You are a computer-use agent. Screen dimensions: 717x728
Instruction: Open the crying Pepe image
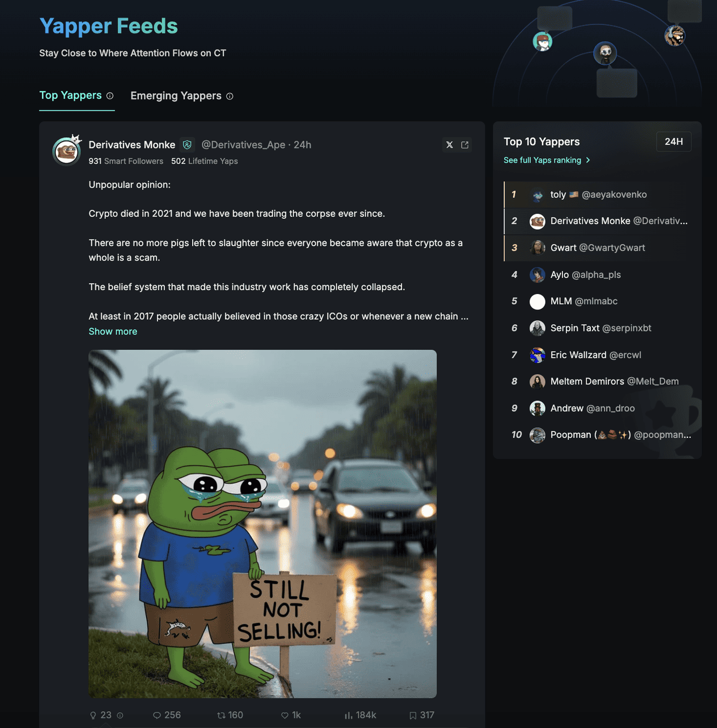coord(263,524)
